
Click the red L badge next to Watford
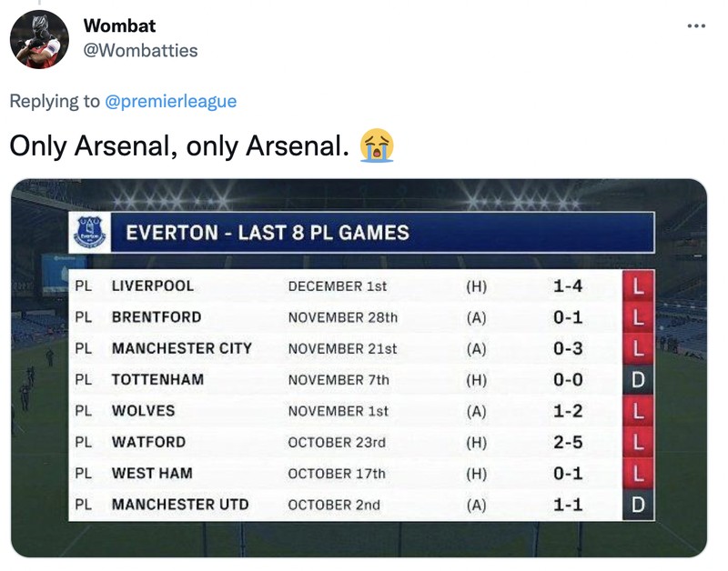click(638, 442)
